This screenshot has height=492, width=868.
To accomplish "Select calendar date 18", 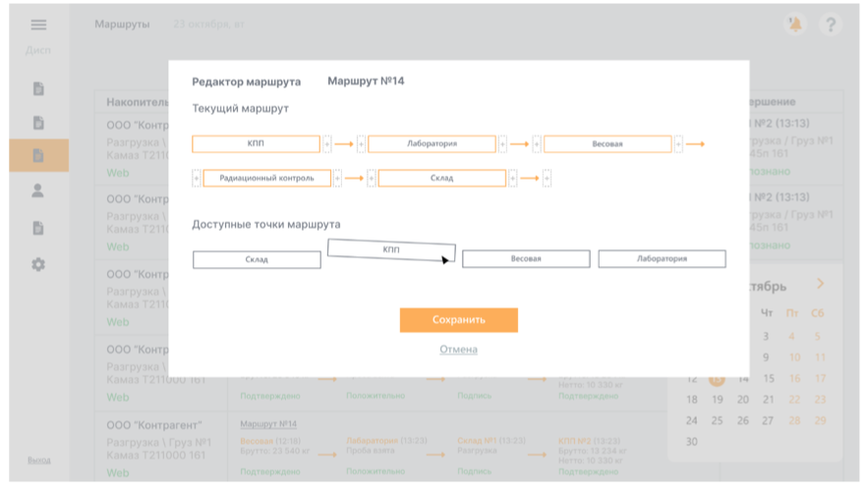I will 692,400.
